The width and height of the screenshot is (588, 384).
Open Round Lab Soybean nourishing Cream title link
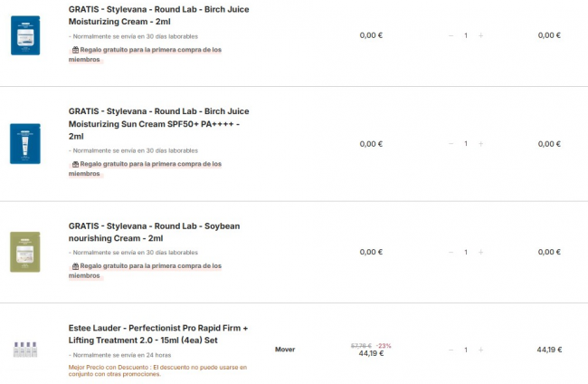click(x=154, y=231)
